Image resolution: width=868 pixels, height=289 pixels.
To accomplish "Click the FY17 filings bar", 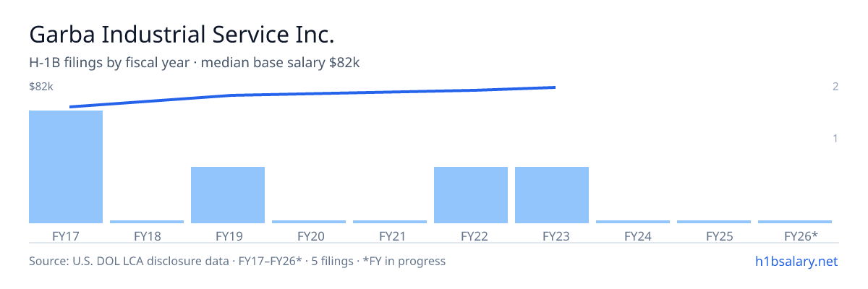I will tap(66, 167).
